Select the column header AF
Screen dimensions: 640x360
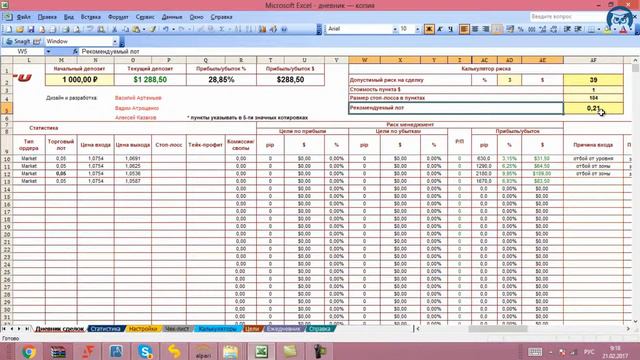click(593, 60)
